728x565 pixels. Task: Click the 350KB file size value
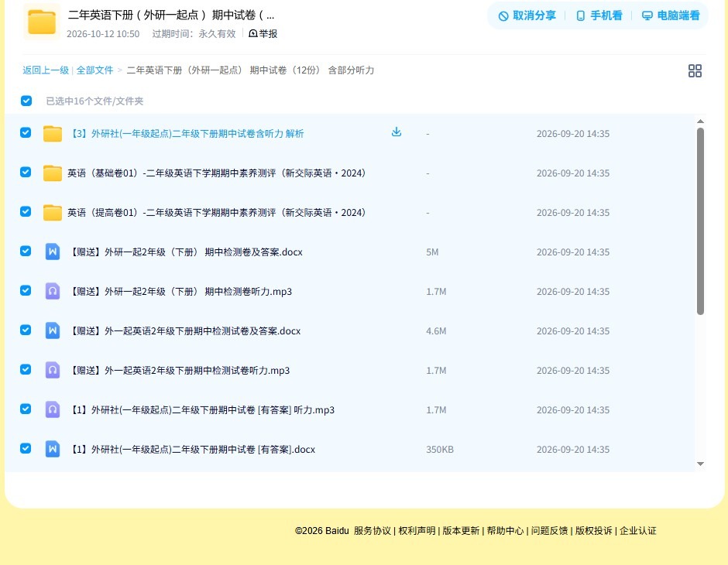coord(440,449)
